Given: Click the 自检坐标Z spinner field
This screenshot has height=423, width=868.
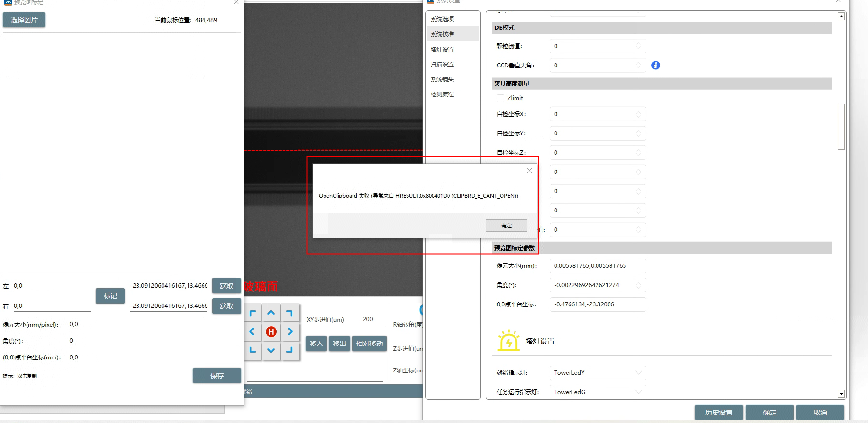Looking at the screenshot, I should 597,153.
